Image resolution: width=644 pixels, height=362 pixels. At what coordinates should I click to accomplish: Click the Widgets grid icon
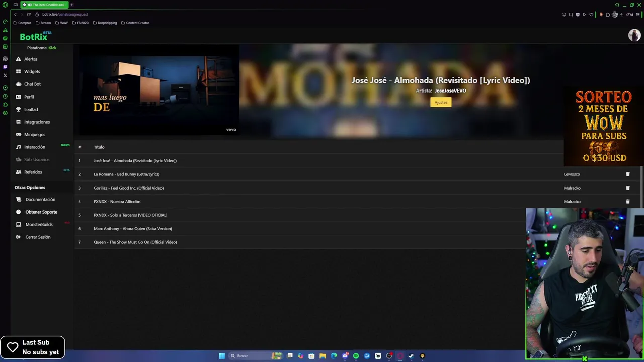point(19,71)
